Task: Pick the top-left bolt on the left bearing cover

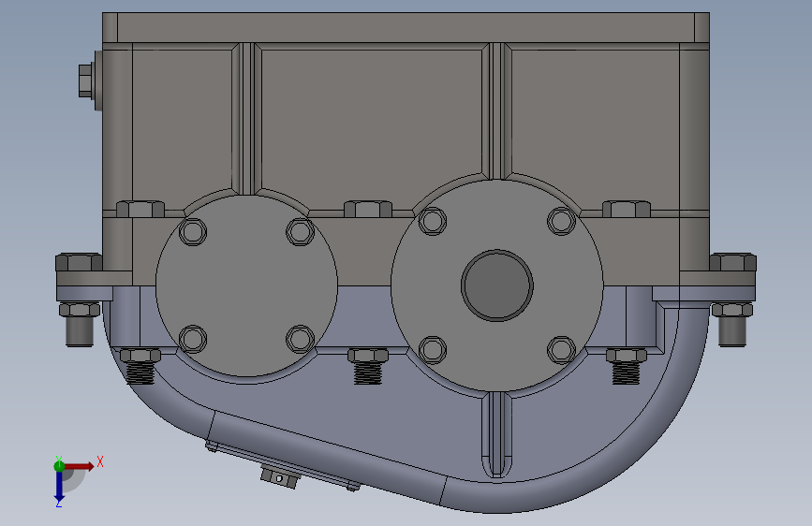Action: pyautogui.click(x=193, y=231)
